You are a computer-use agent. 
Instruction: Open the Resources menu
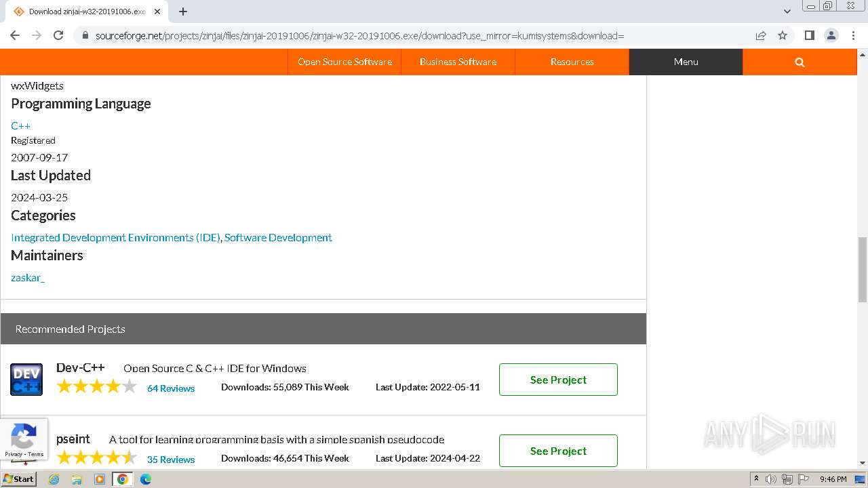[x=572, y=62]
